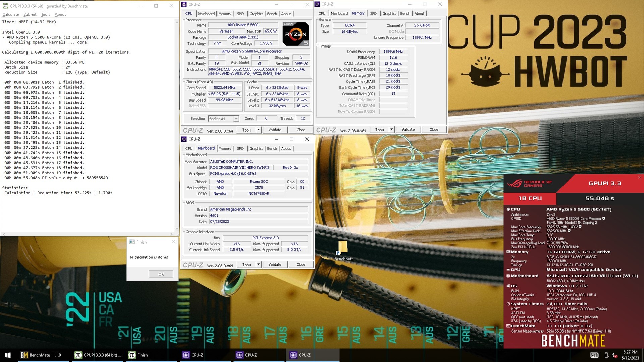This screenshot has width=644, height=362.
Task: Click the Close button in the CPU-Z Mainboard window
Action: pos(301,264)
